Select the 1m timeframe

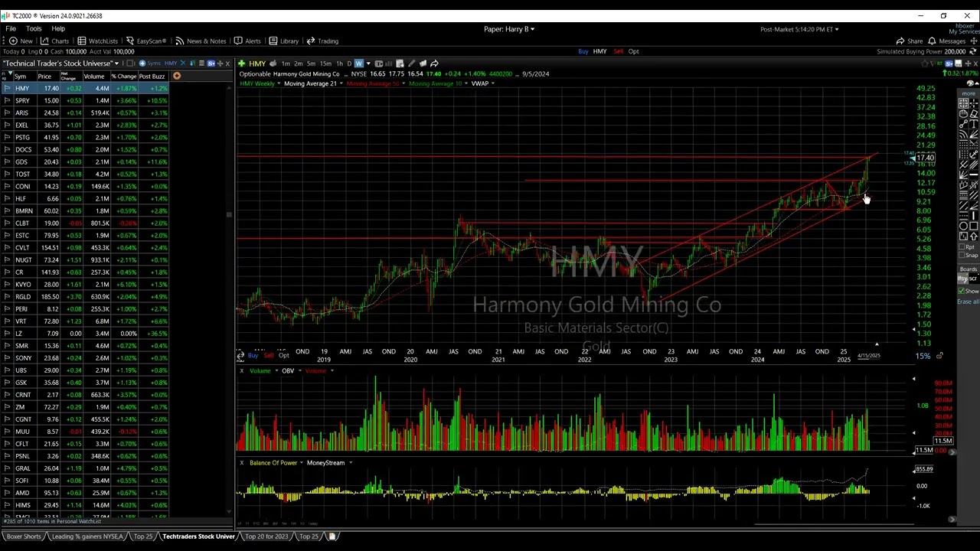(x=286, y=64)
